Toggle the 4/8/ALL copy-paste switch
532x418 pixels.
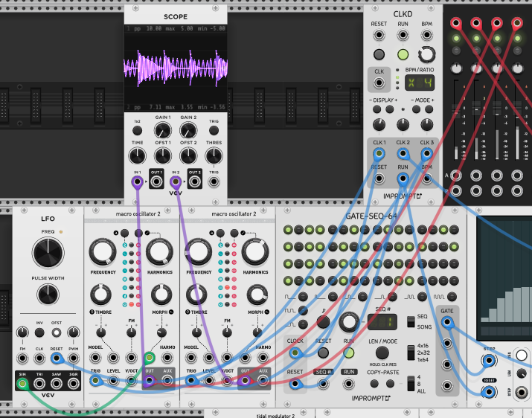(411, 383)
